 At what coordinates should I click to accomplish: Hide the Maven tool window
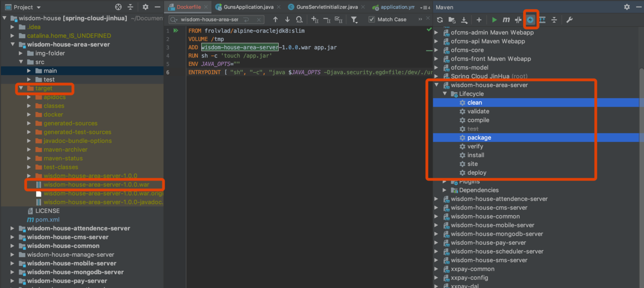(638, 7)
